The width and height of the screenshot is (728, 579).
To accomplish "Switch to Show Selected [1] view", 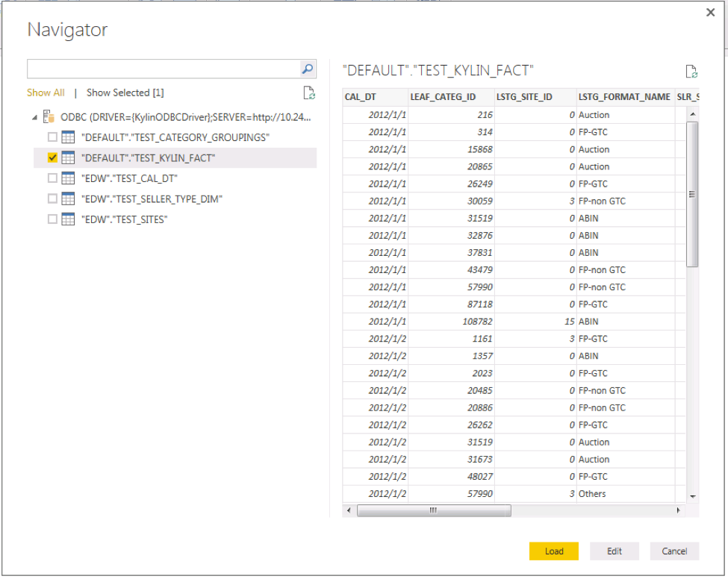I will coord(125,93).
